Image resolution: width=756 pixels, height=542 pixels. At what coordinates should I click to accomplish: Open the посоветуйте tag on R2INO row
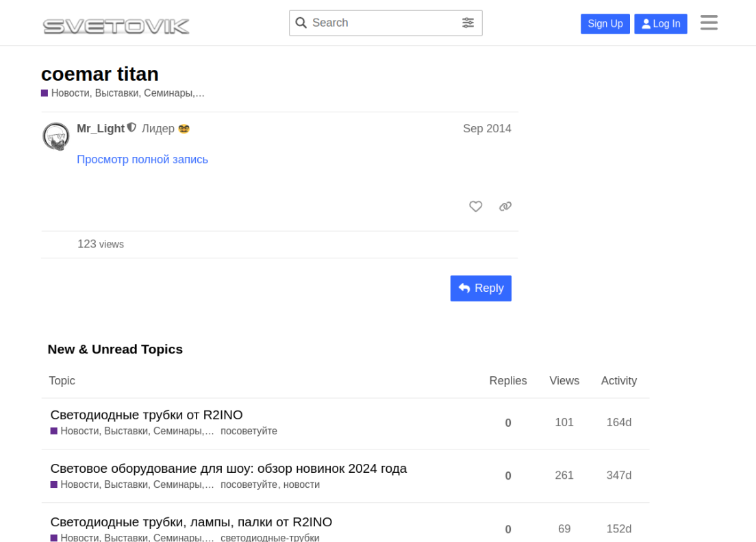249,431
